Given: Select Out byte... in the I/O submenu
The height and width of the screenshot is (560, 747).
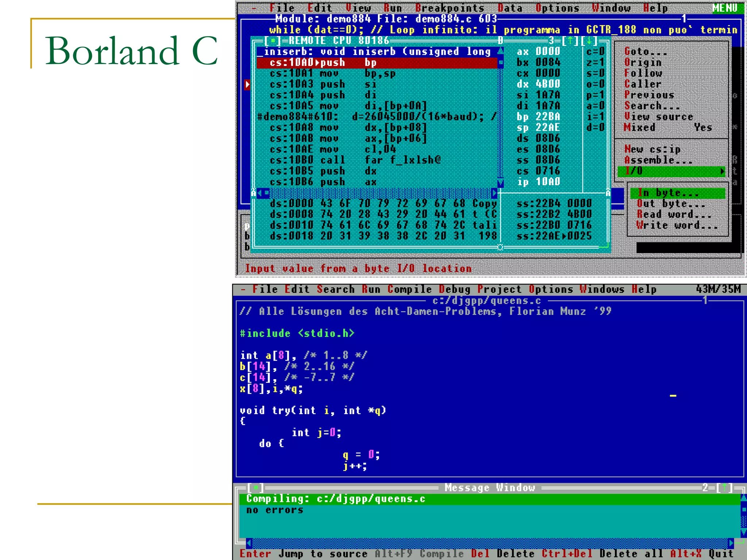Looking at the screenshot, I should 671,203.
